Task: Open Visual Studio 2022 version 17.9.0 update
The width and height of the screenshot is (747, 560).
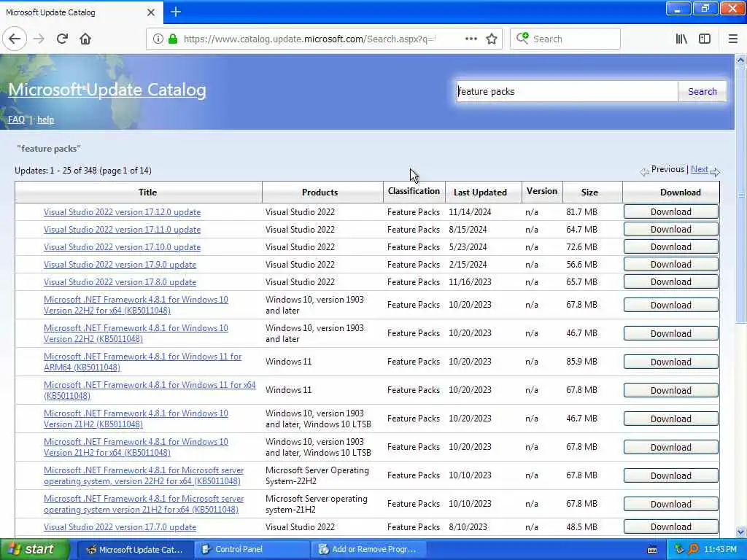Action: click(x=120, y=265)
